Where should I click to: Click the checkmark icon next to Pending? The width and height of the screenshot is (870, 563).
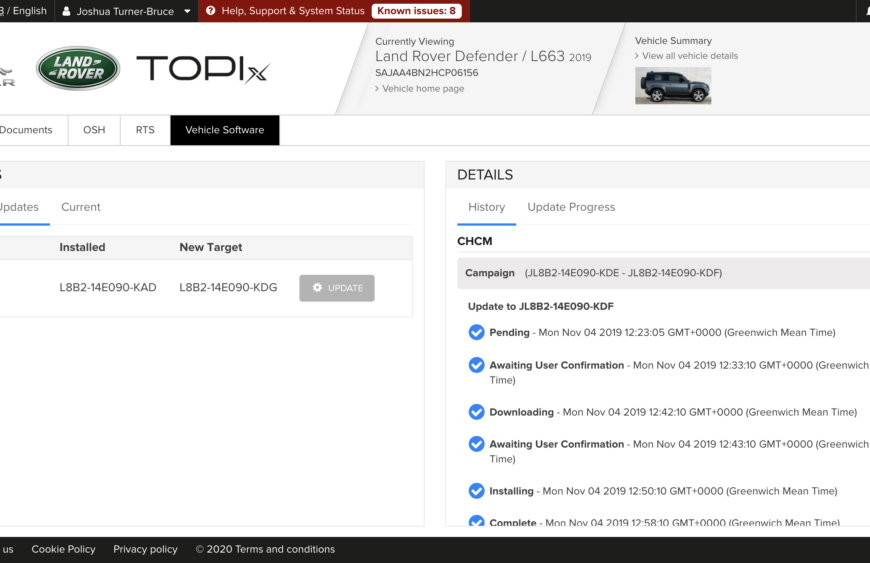click(476, 332)
